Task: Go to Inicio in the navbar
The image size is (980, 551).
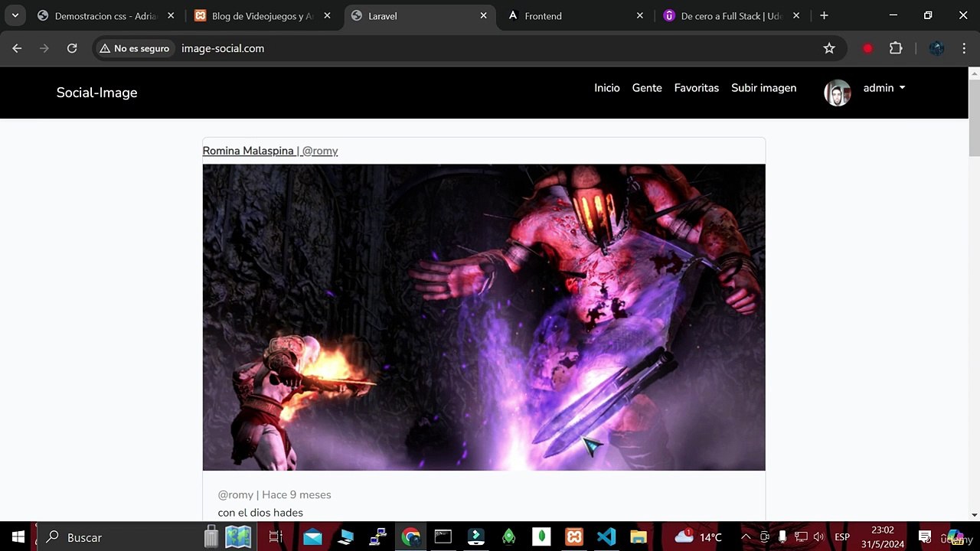Action: [x=607, y=88]
